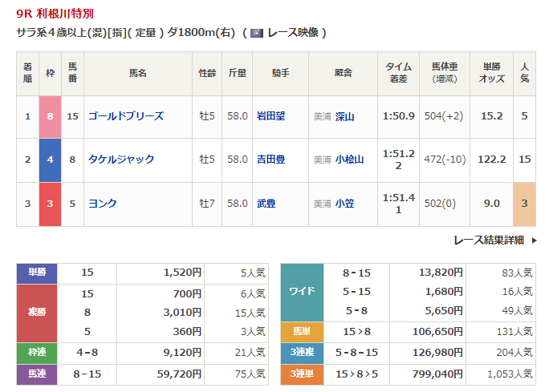
Task: Click blue frame number 4 swatch
Action: coord(50,160)
